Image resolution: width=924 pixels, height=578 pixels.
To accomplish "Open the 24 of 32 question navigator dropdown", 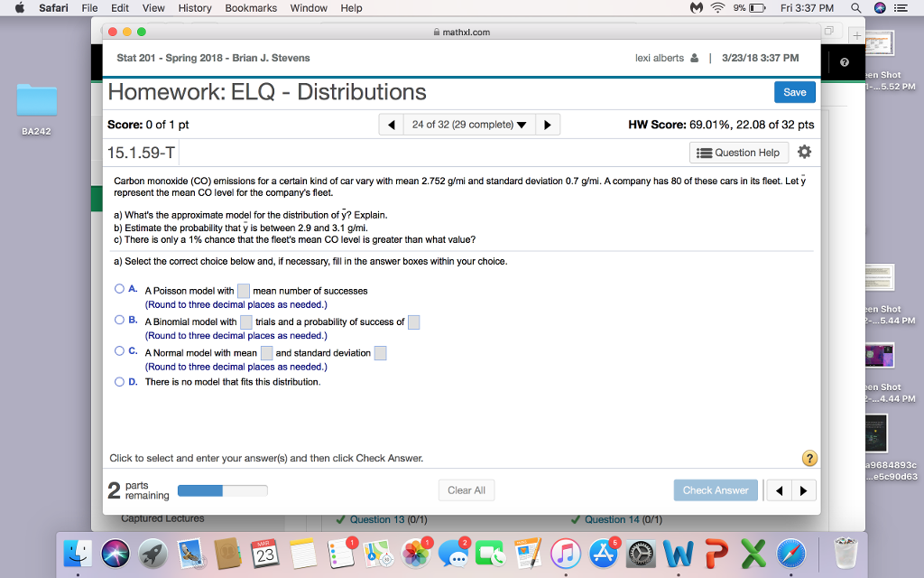I will coord(469,123).
